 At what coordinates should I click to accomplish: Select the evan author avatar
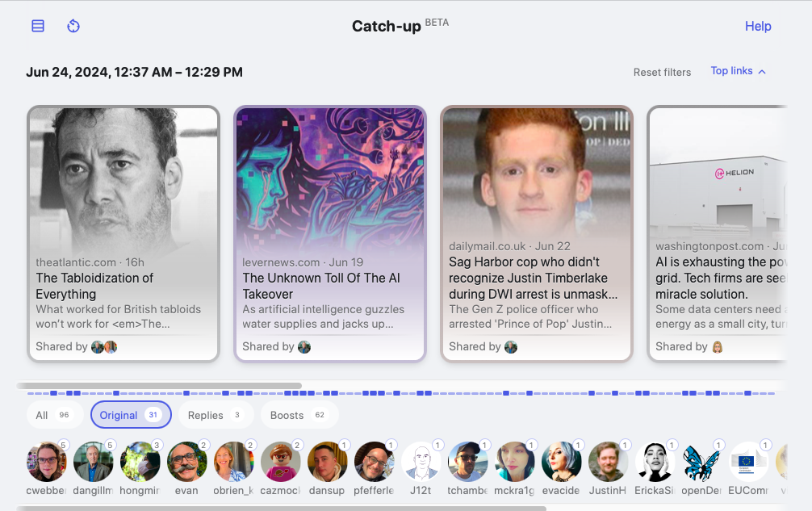click(x=186, y=462)
